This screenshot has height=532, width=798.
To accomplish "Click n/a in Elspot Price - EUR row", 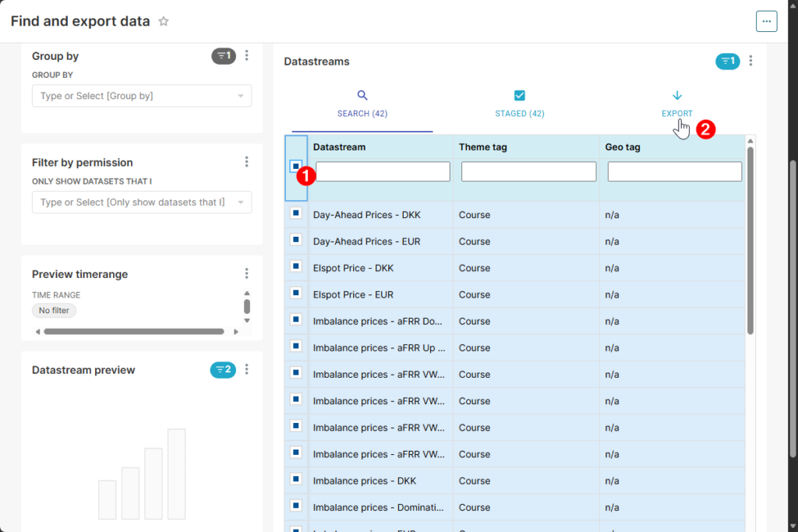I will tap(612, 295).
